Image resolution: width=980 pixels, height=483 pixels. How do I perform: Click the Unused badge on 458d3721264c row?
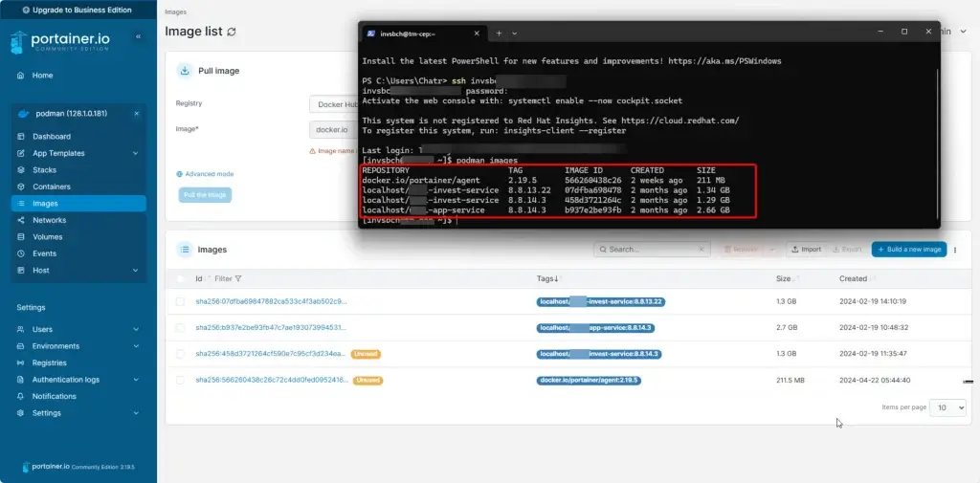(366, 354)
